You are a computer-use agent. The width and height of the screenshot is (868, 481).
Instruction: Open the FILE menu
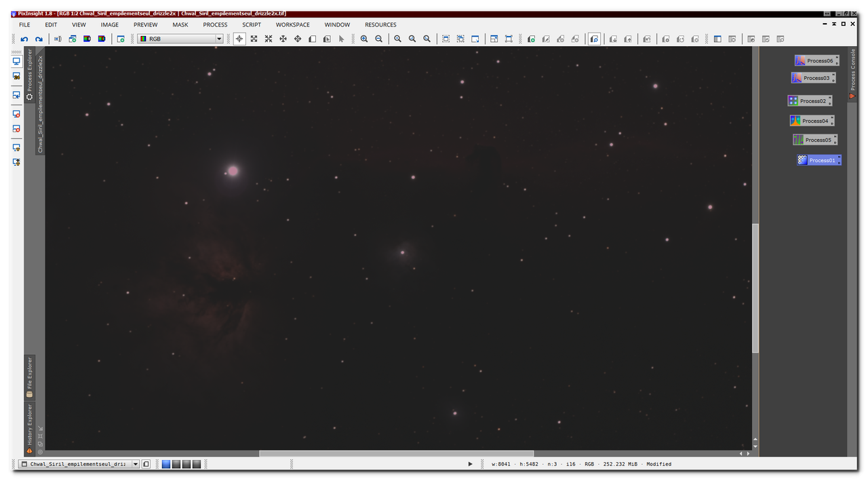coord(24,24)
